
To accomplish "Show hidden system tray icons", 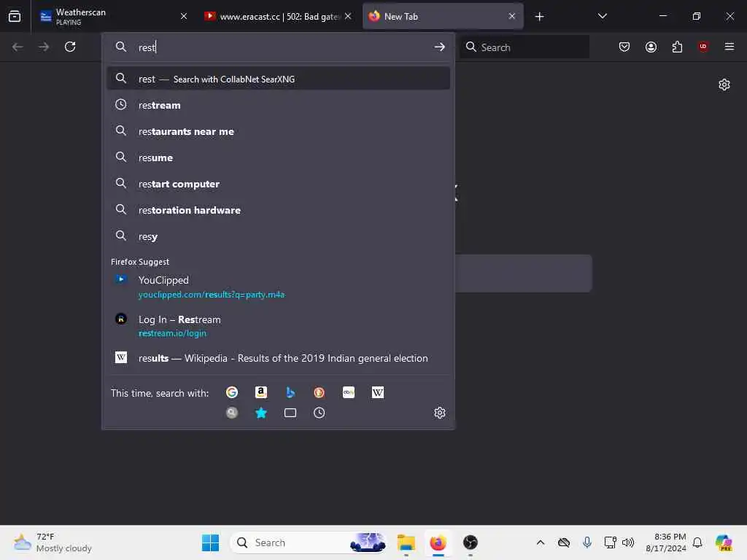I will (x=541, y=542).
